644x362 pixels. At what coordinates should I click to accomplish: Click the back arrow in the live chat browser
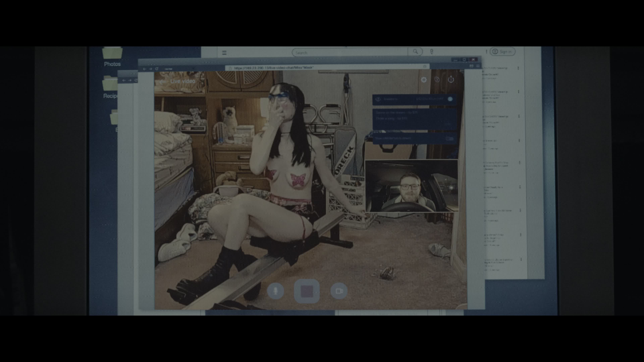(145, 69)
